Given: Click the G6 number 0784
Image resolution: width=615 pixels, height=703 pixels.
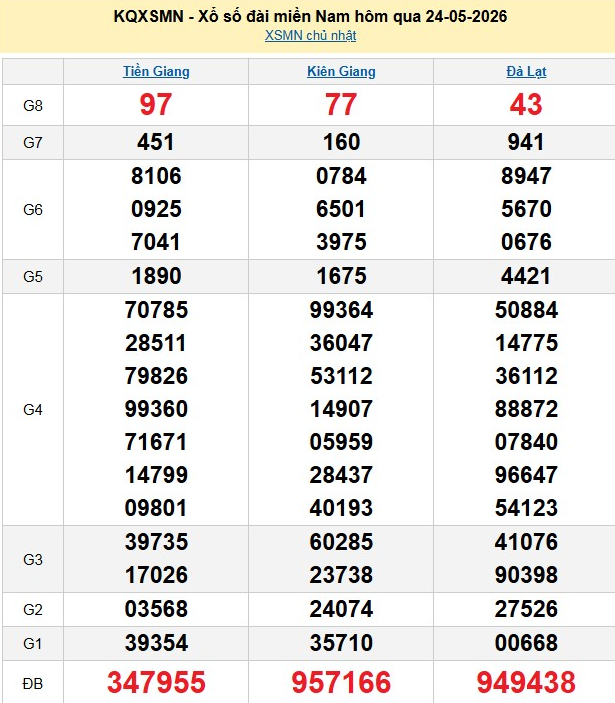Looking at the screenshot, I should (x=341, y=176).
